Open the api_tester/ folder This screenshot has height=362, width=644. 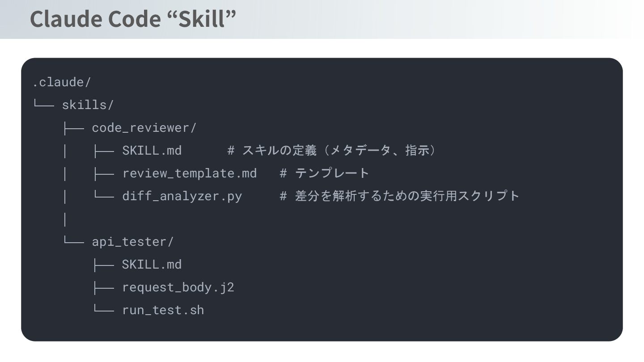[132, 242]
